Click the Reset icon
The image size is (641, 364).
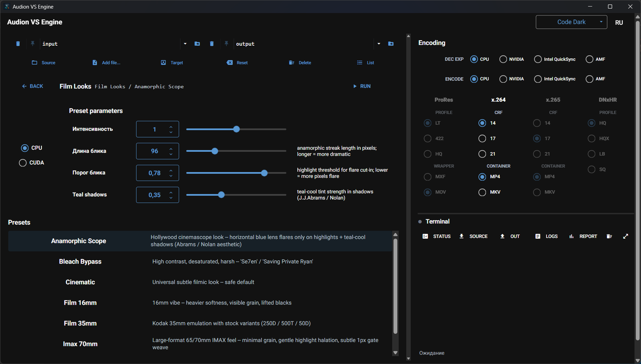[230, 62]
